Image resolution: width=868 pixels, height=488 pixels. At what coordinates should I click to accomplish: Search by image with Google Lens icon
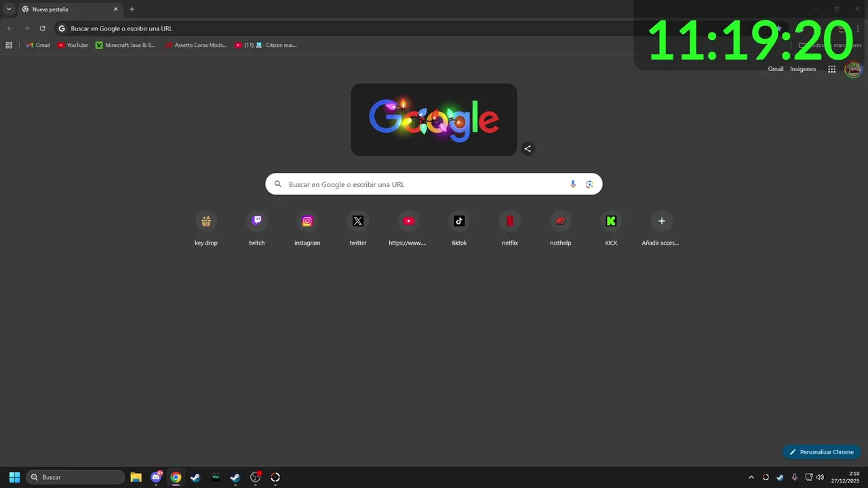coord(589,184)
